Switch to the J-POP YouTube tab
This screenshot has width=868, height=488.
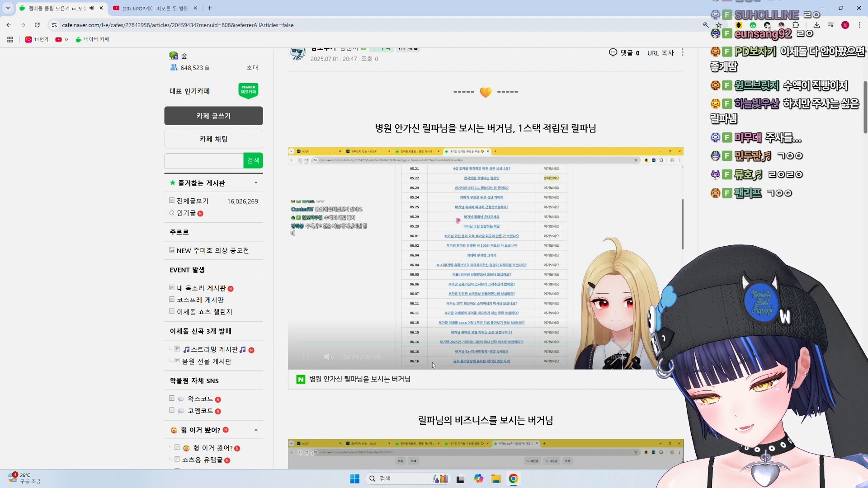tap(154, 8)
